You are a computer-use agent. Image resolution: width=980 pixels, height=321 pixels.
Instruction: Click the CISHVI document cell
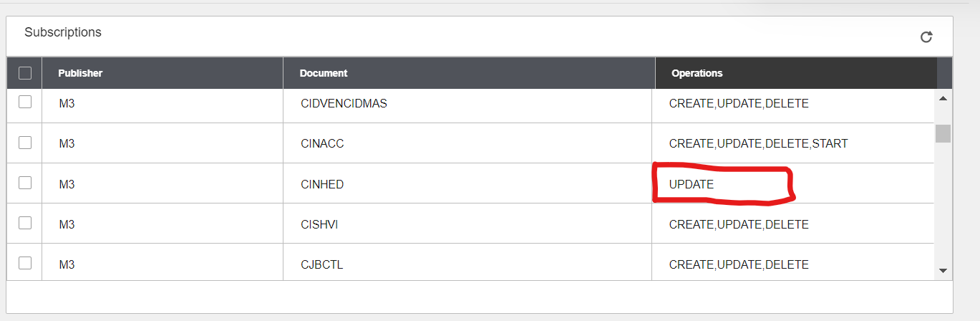click(x=467, y=224)
